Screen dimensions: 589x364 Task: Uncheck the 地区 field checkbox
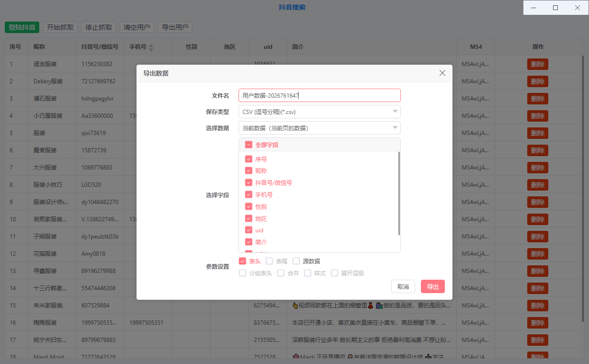pos(249,218)
